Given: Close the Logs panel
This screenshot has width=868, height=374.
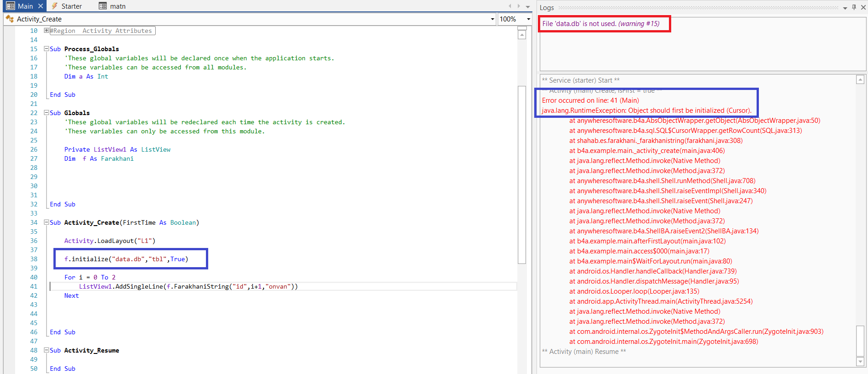Looking at the screenshot, I should (x=863, y=7).
